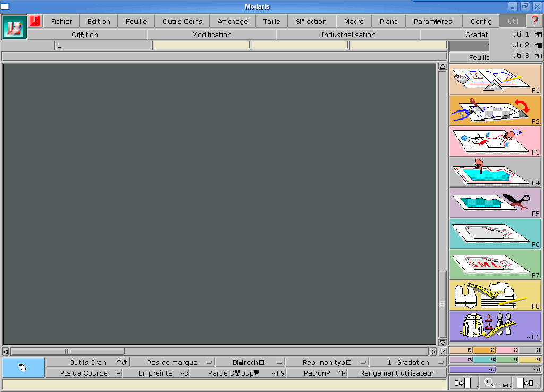Open the Affichage menu

click(x=233, y=21)
